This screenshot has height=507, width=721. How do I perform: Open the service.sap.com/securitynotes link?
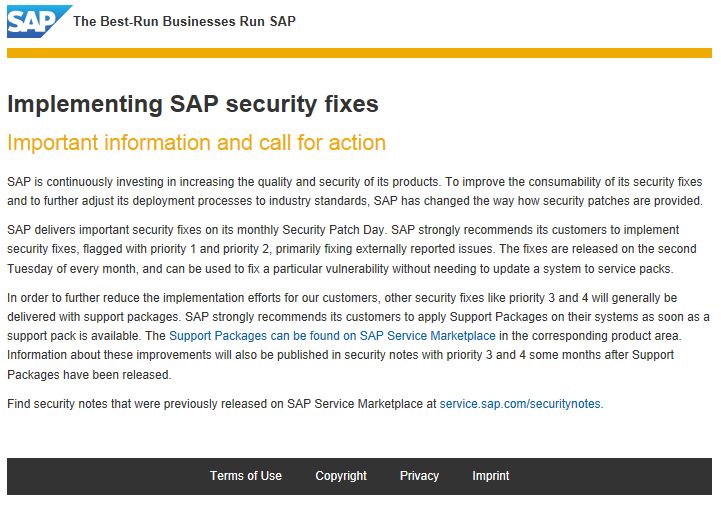coord(520,404)
